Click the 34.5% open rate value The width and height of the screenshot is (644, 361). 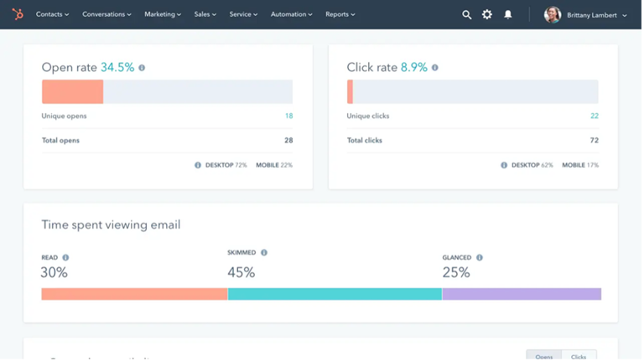click(118, 67)
